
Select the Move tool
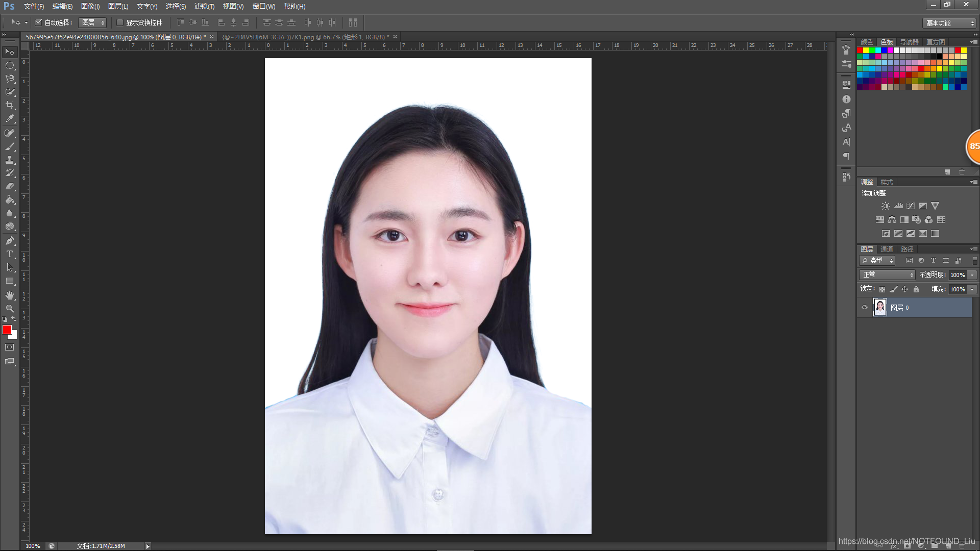(x=9, y=52)
